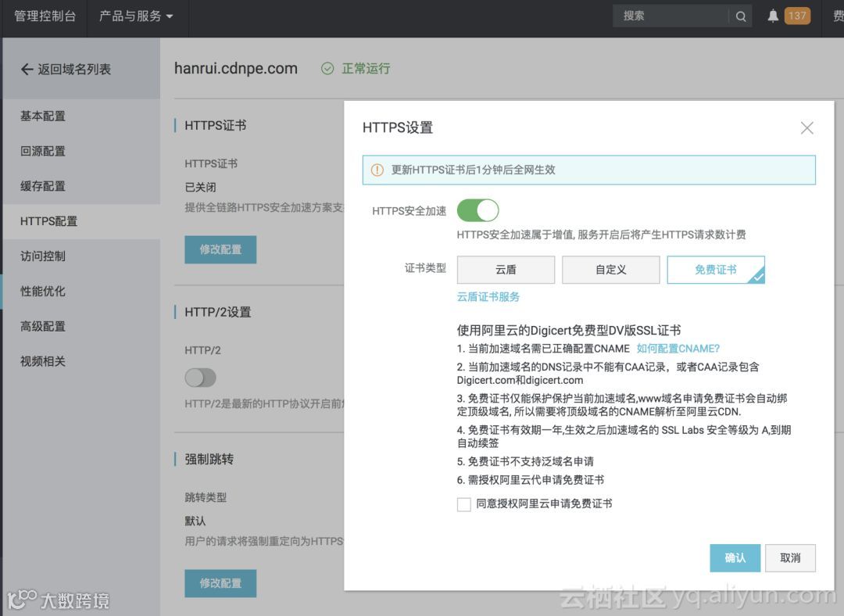Open 管理控制台 in top bar
This screenshot has height=616, width=844.
coord(45,16)
